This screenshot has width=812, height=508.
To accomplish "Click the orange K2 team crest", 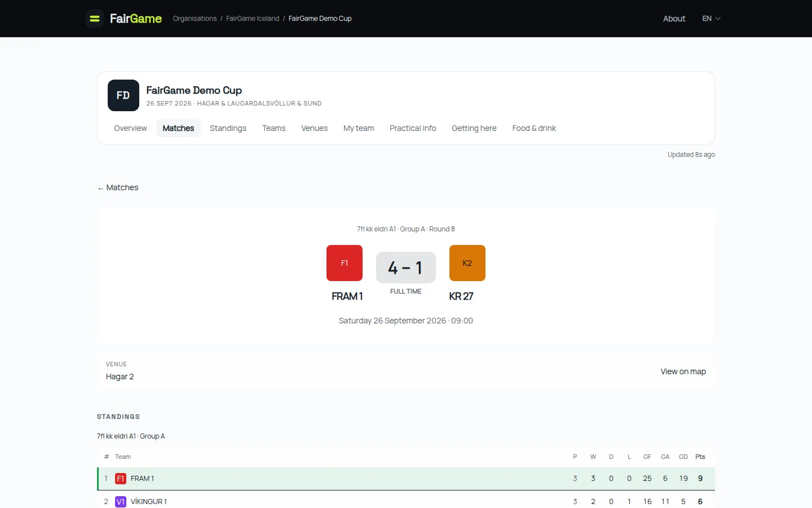I will coord(467,263).
